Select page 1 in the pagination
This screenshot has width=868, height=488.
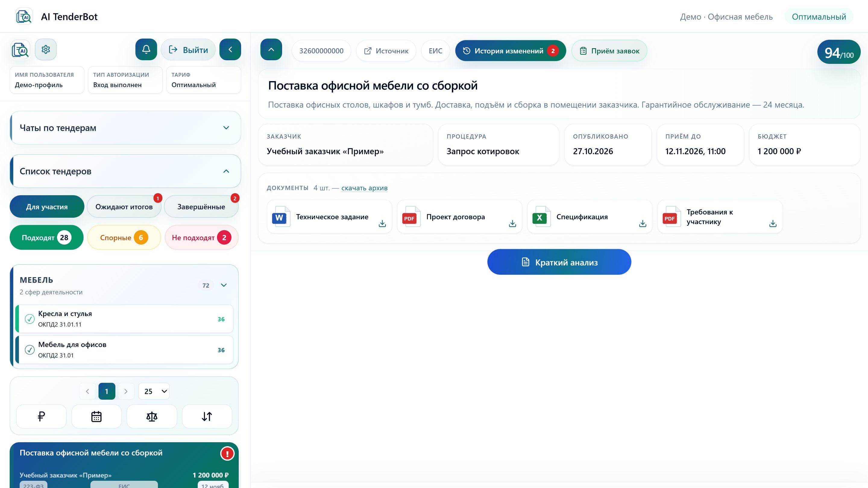tap(107, 391)
